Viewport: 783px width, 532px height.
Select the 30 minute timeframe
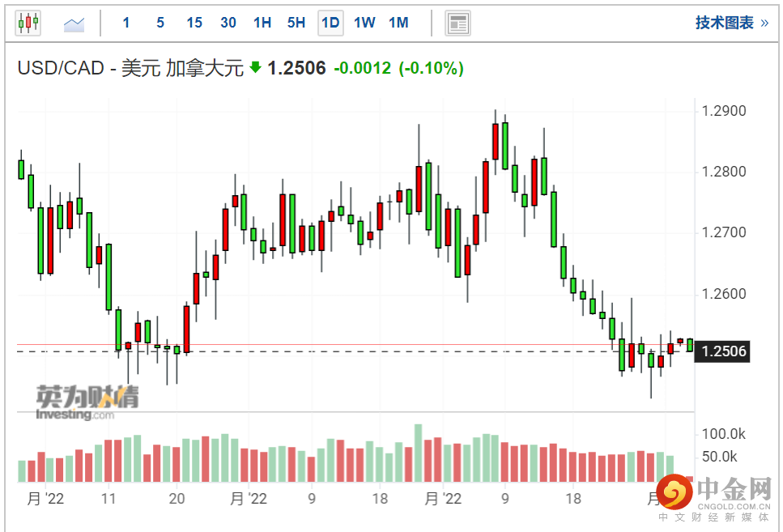tap(228, 23)
